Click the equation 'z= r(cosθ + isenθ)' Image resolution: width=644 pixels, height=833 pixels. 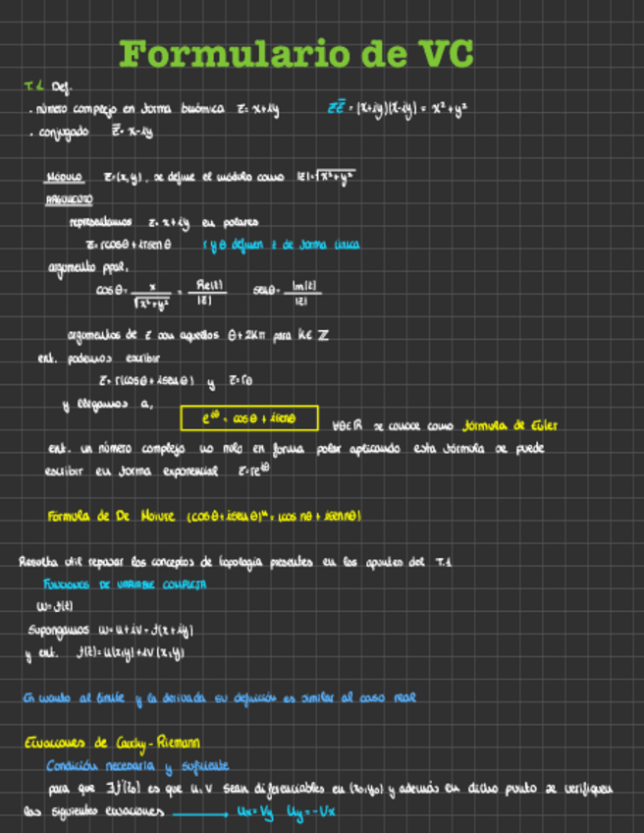tap(146, 381)
